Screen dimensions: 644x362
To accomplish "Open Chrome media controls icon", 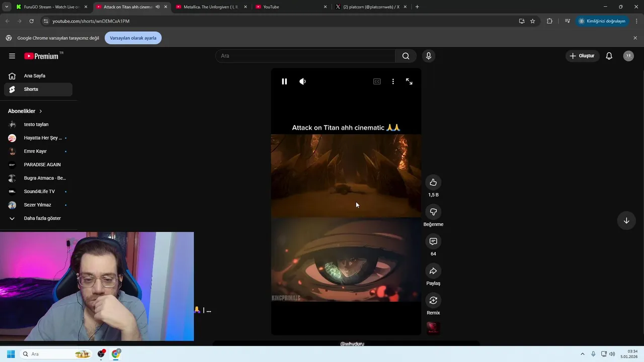I will 567,21.
